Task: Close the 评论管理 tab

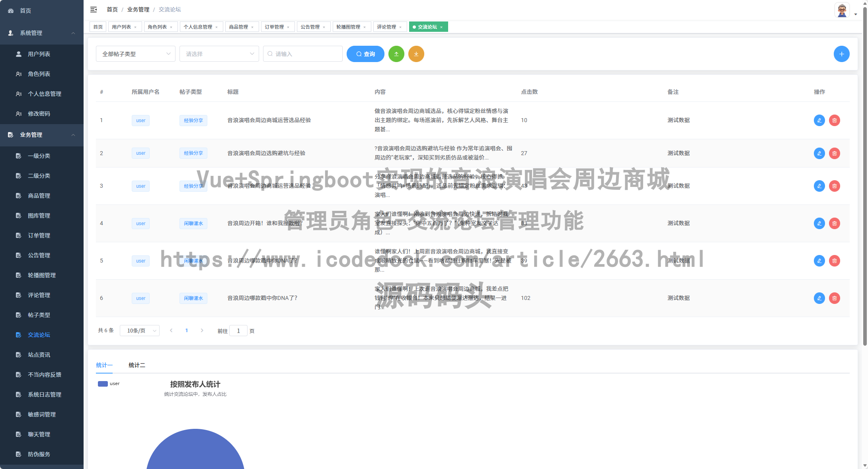Action: [x=400, y=27]
